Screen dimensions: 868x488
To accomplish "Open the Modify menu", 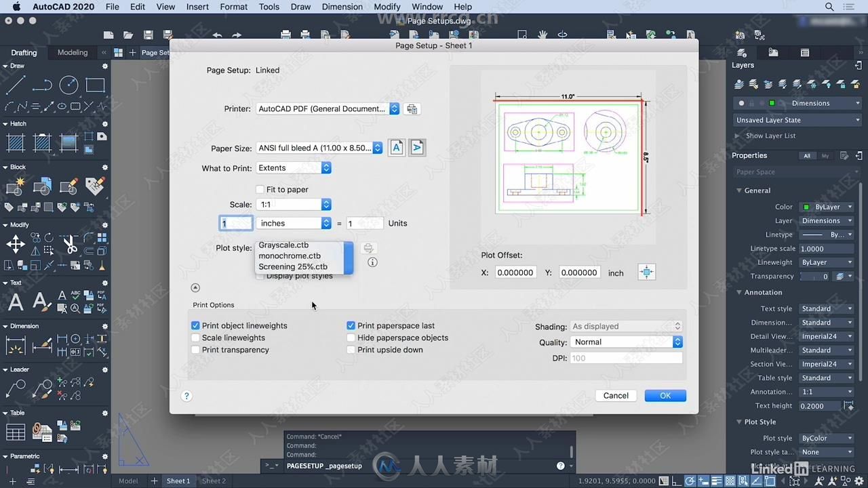I will coord(387,7).
